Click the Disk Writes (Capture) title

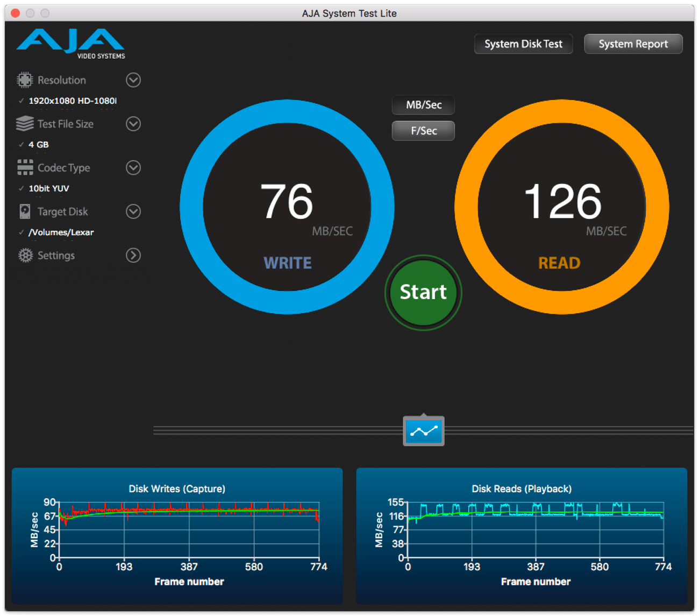click(x=177, y=488)
